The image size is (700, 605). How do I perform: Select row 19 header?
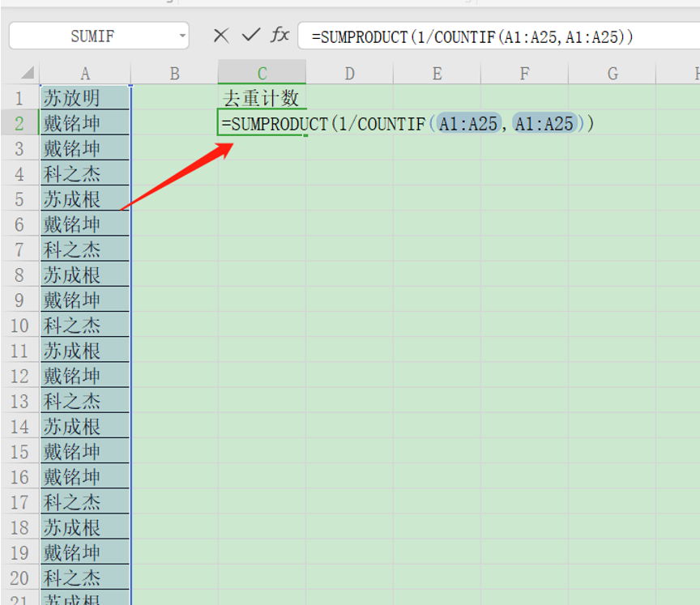pos(19,552)
